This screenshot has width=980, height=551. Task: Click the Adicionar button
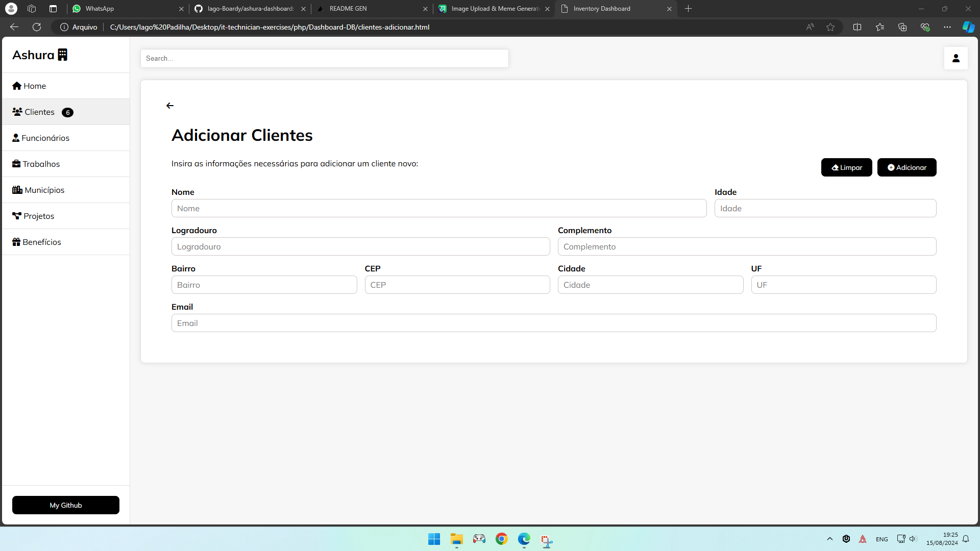[906, 167]
